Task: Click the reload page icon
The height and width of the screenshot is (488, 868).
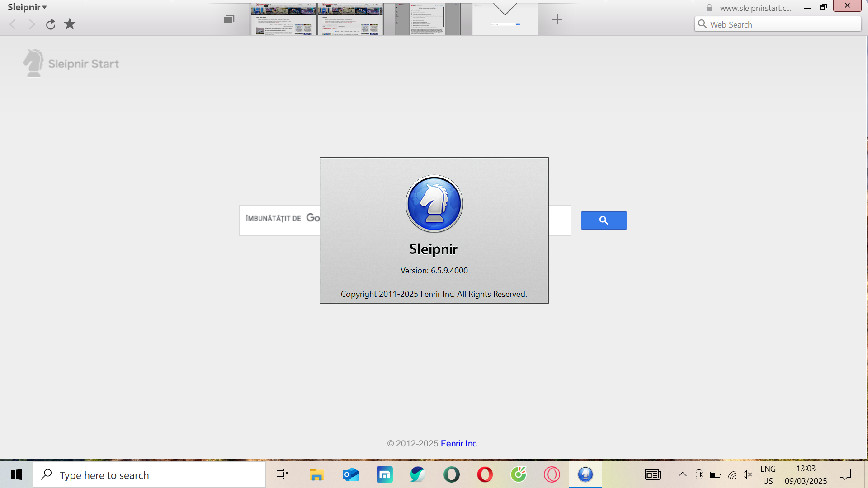Action: pyautogui.click(x=51, y=24)
